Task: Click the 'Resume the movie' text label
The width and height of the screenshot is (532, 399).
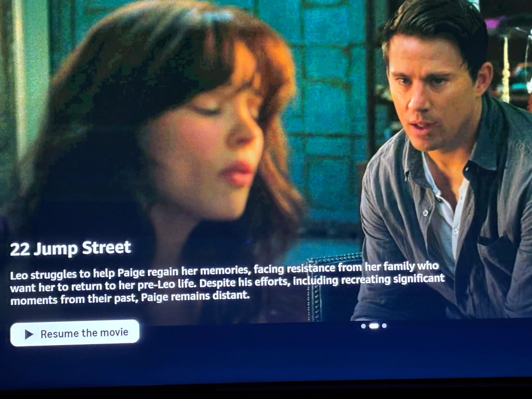Action: (x=84, y=333)
